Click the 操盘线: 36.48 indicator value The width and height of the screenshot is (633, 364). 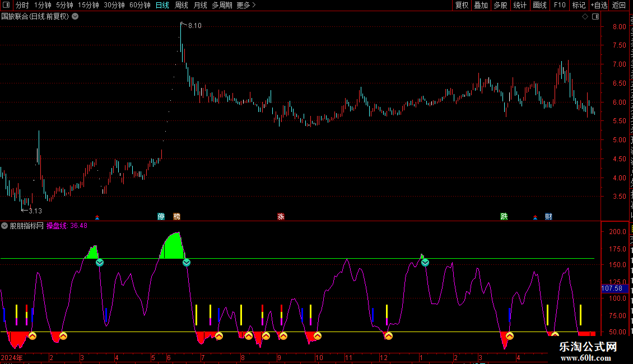pyautogui.click(x=67, y=226)
